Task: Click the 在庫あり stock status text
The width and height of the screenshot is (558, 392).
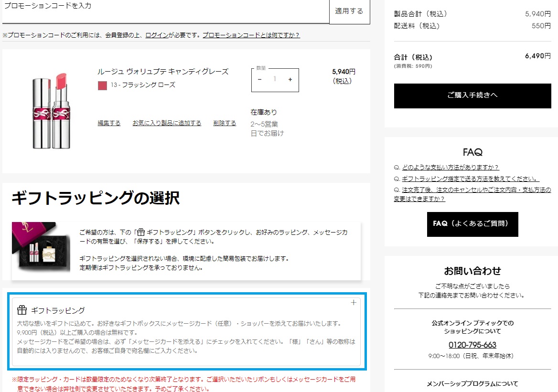Action: pyautogui.click(x=264, y=112)
